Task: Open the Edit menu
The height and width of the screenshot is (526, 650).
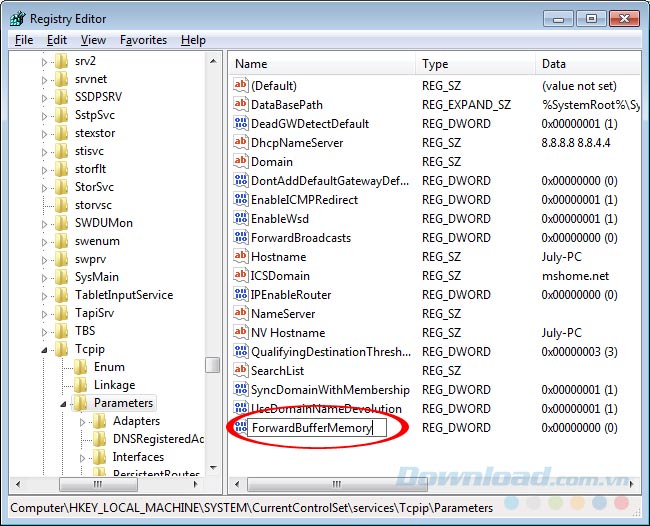Action: tap(56, 40)
